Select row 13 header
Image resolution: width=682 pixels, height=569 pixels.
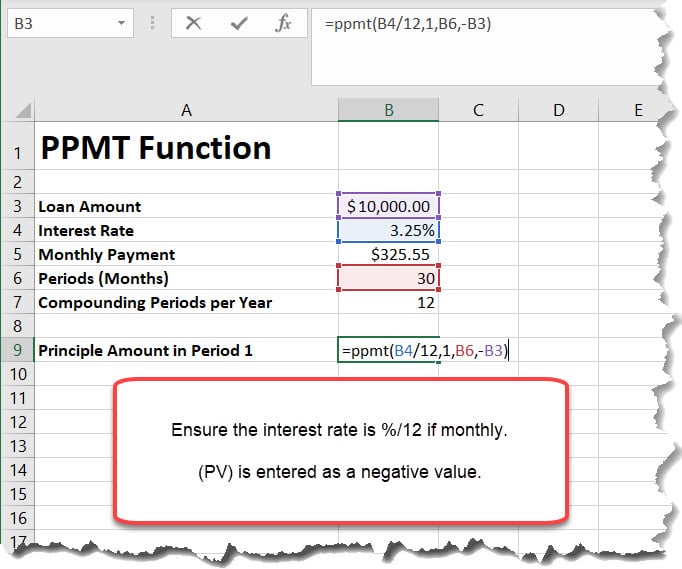tap(18, 446)
